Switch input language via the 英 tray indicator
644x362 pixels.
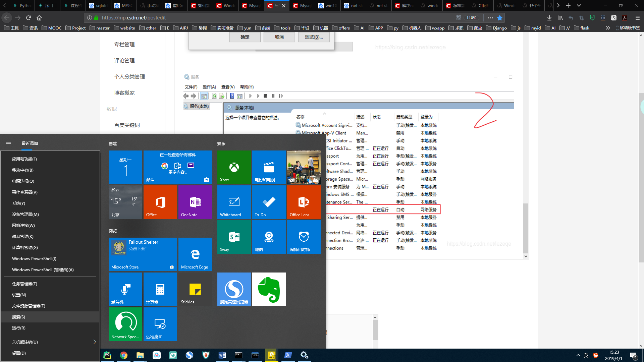[x=586, y=355]
